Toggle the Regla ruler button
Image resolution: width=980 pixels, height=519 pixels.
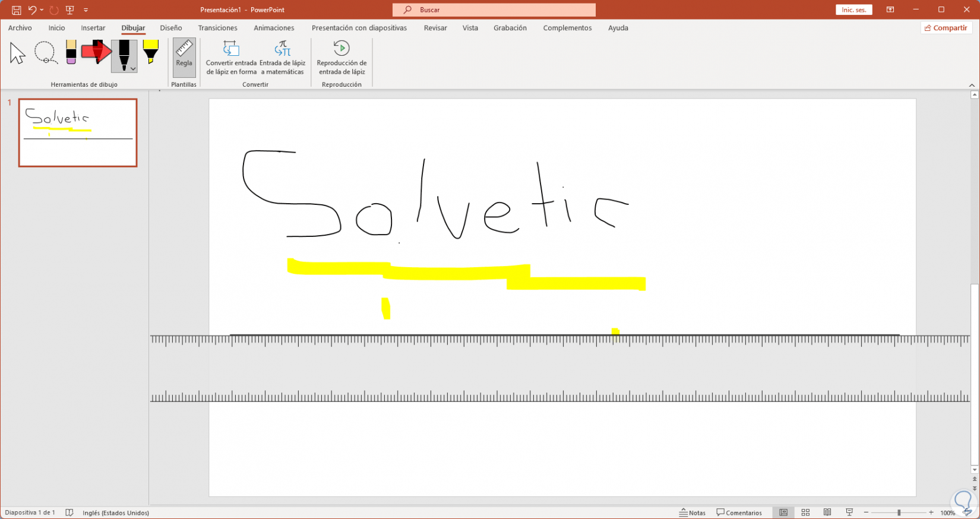(x=184, y=58)
